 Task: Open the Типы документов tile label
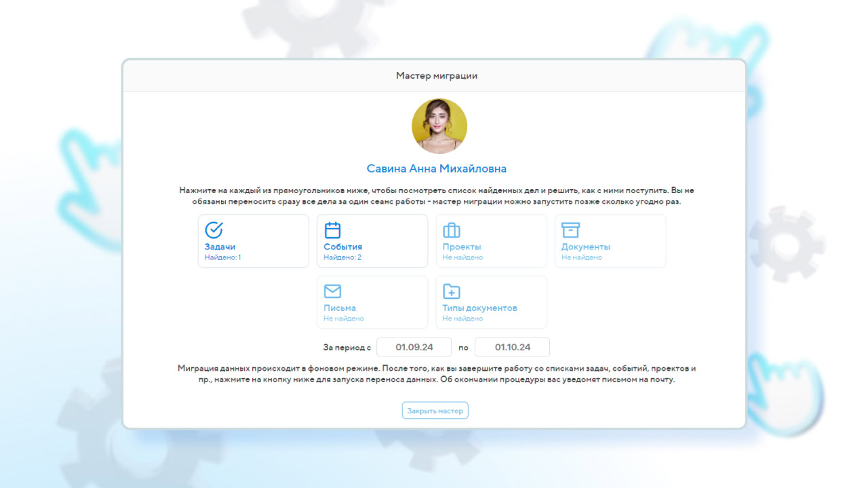click(x=479, y=308)
